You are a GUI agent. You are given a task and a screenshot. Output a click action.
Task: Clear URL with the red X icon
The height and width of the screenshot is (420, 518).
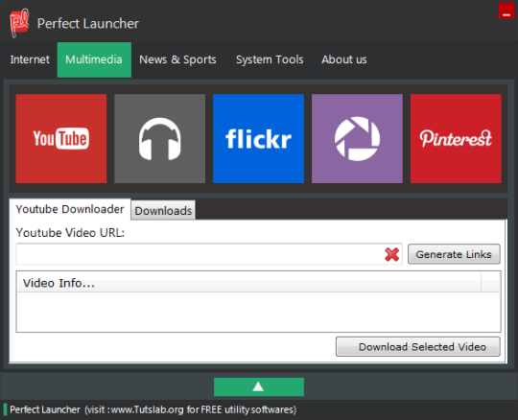[x=391, y=254]
